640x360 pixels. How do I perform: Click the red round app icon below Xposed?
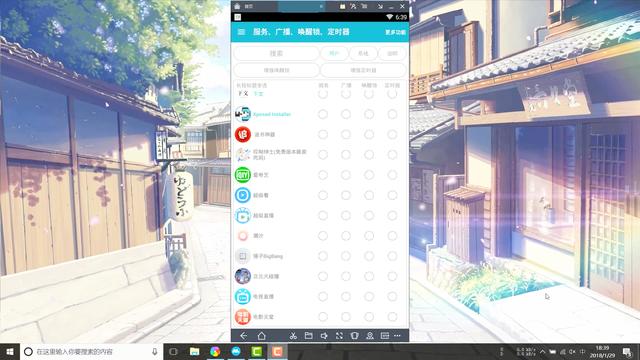(x=242, y=134)
